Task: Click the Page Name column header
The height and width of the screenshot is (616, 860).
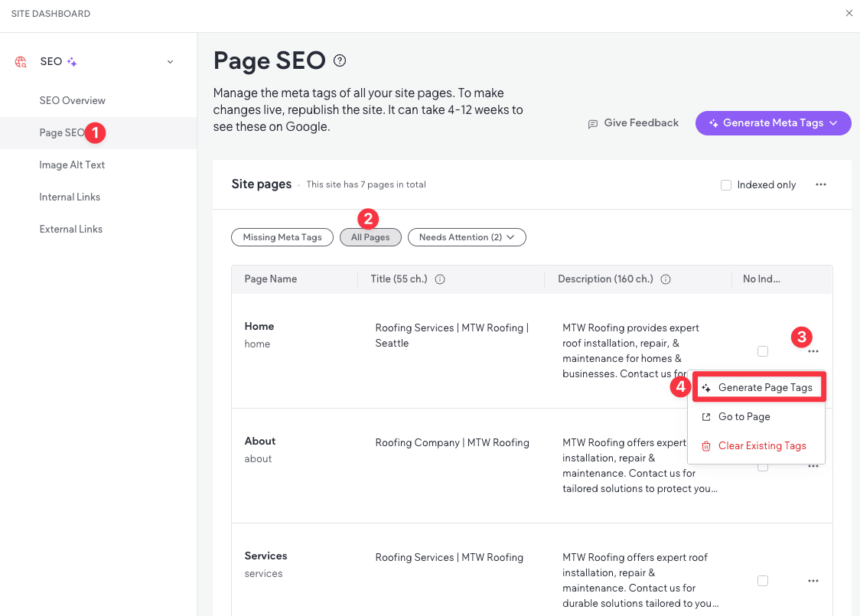Action: click(270, 279)
